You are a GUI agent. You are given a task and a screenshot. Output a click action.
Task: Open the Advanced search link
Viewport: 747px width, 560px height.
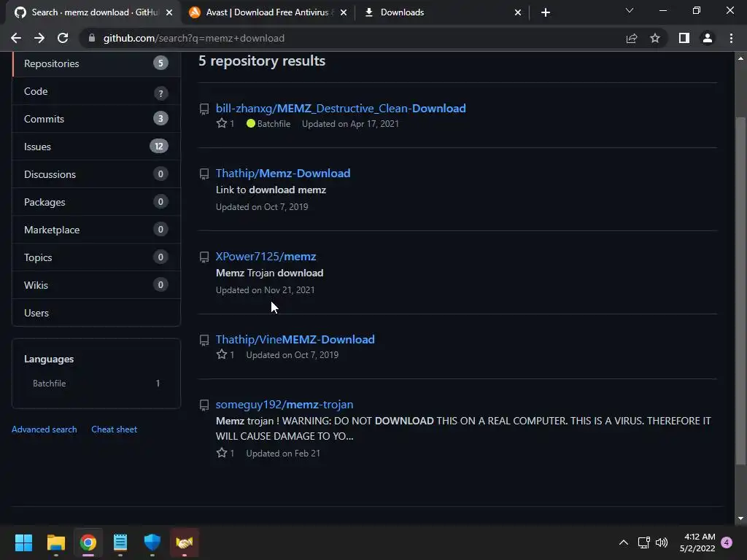tap(44, 429)
